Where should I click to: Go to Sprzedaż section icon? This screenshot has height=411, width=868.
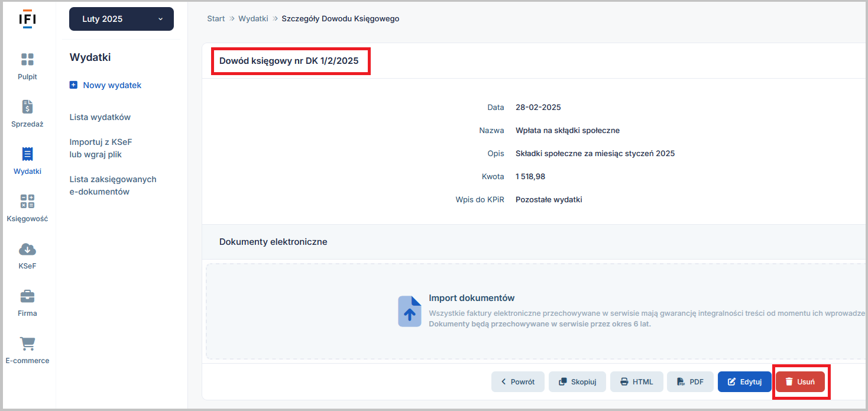(x=27, y=107)
